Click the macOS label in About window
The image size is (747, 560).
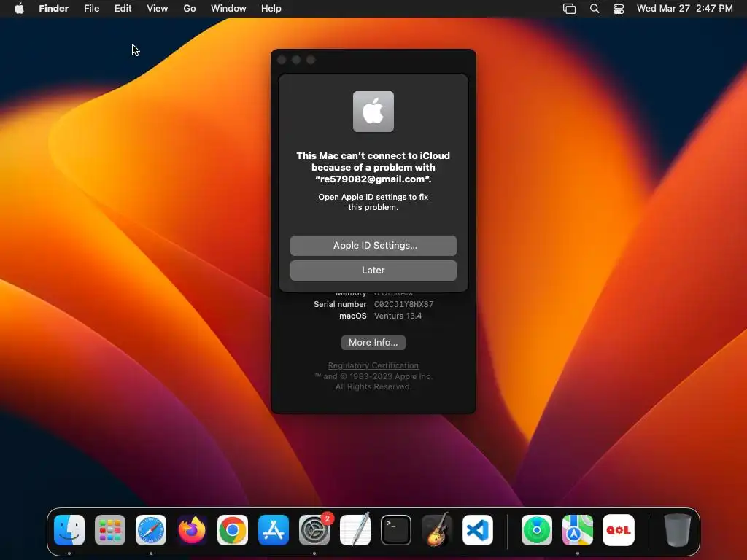point(353,316)
